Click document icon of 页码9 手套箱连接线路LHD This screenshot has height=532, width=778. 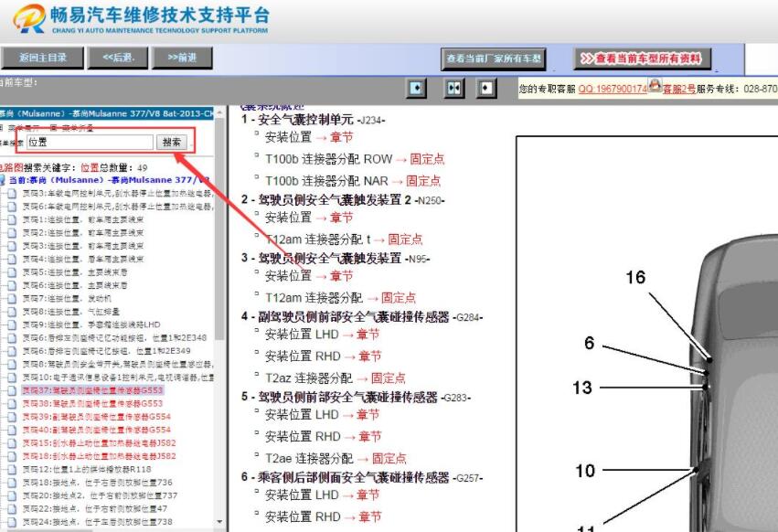[11, 325]
